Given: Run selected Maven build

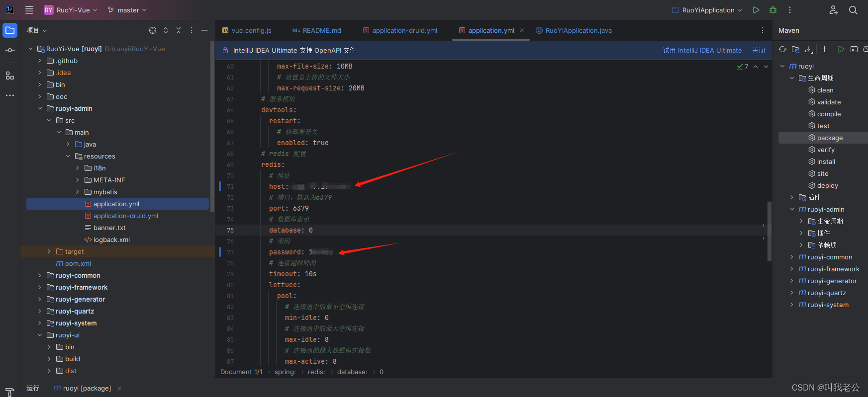Looking at the screenshot, I should point(841,49).
